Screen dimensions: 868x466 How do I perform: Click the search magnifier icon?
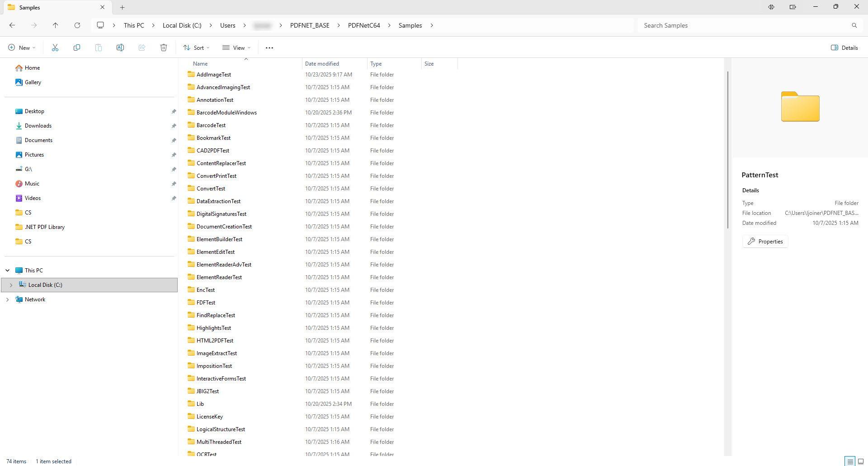854,25
